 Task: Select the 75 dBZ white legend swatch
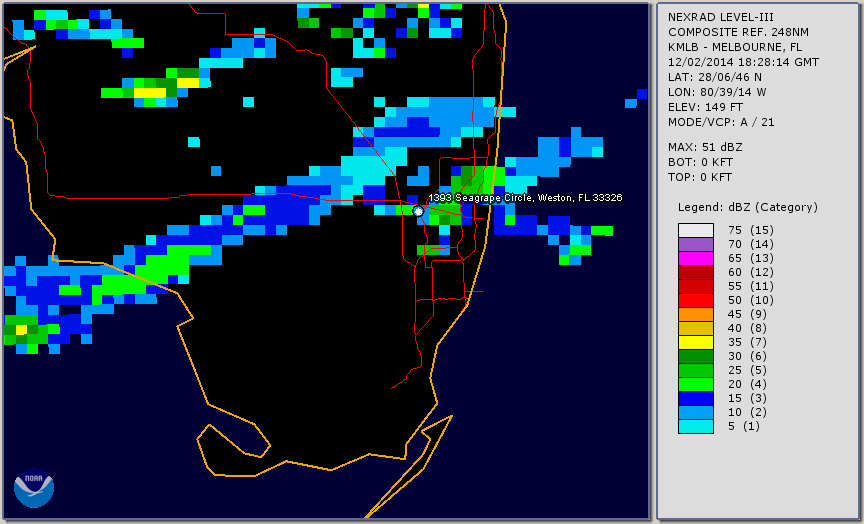[x=696, y=230]
